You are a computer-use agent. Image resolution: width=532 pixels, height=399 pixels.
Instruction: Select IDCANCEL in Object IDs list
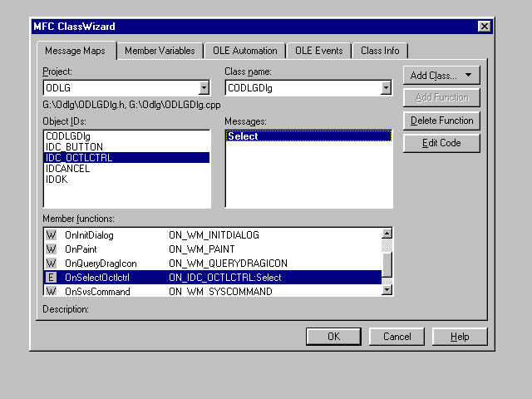pyautogui.click(x=68, y=168)
